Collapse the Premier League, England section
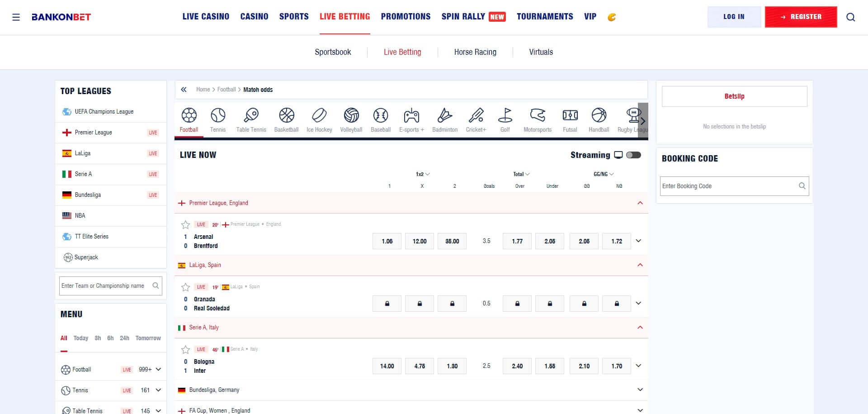 coord(640,203)
